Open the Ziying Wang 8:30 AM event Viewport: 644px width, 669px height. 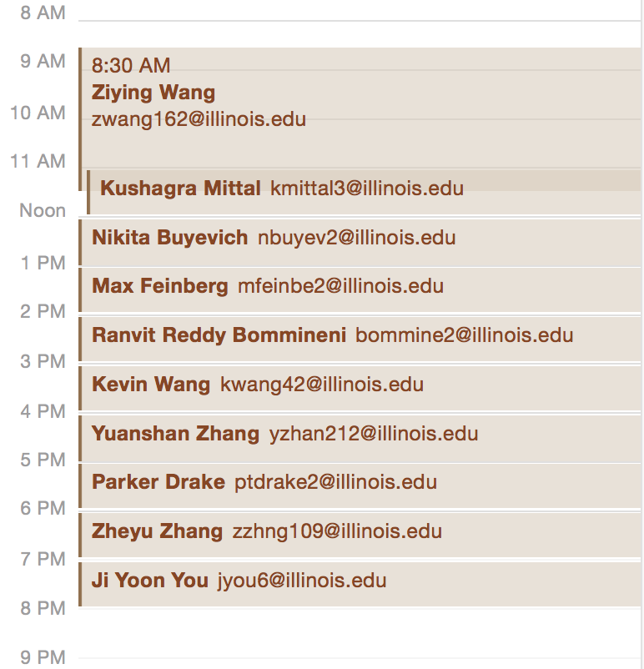pos(153,93)
